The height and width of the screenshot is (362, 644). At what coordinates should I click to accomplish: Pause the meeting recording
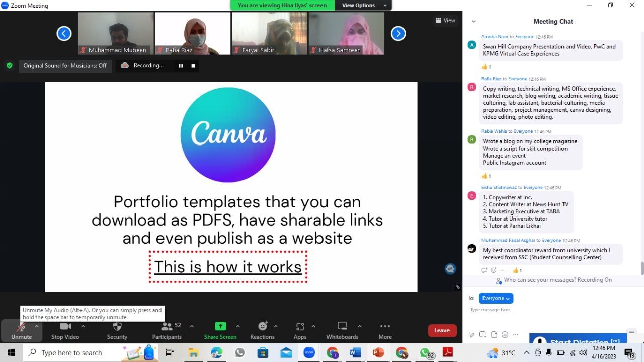pyautogui.click(x=181, y=66)
